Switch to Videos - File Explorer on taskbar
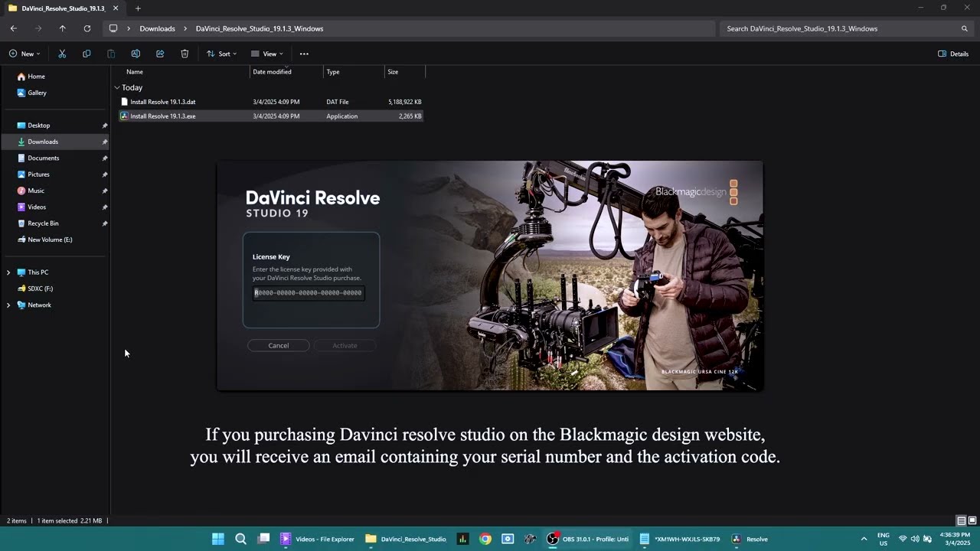Screen dimensions: 980x551 pos(318,539)
